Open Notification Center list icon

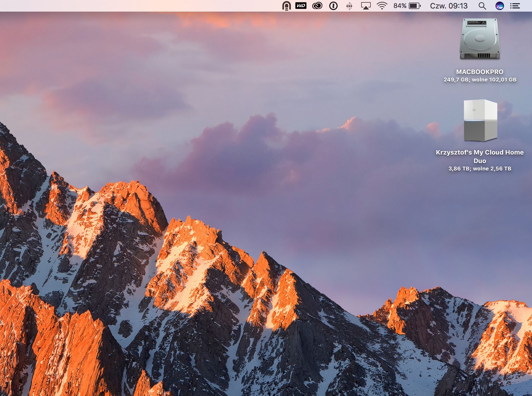515,6
